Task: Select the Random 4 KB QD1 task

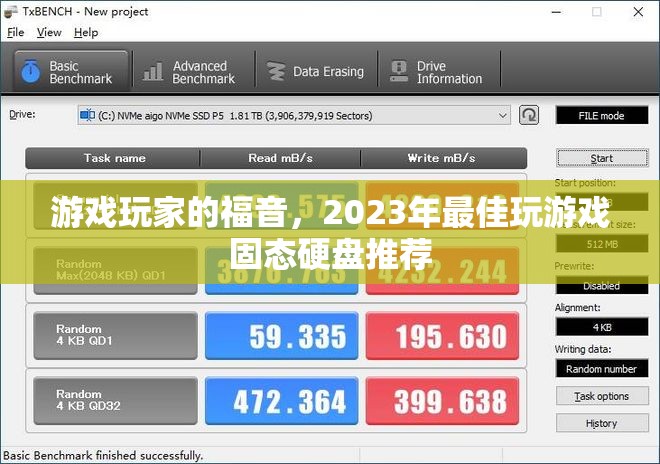Action: pyautogui.click(x=115, y=336)
